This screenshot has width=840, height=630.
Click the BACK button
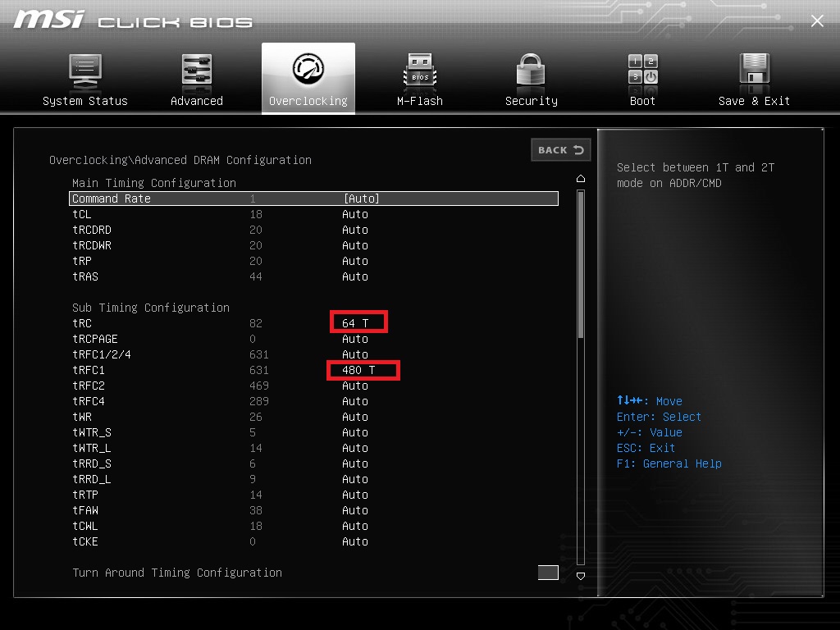561,150
